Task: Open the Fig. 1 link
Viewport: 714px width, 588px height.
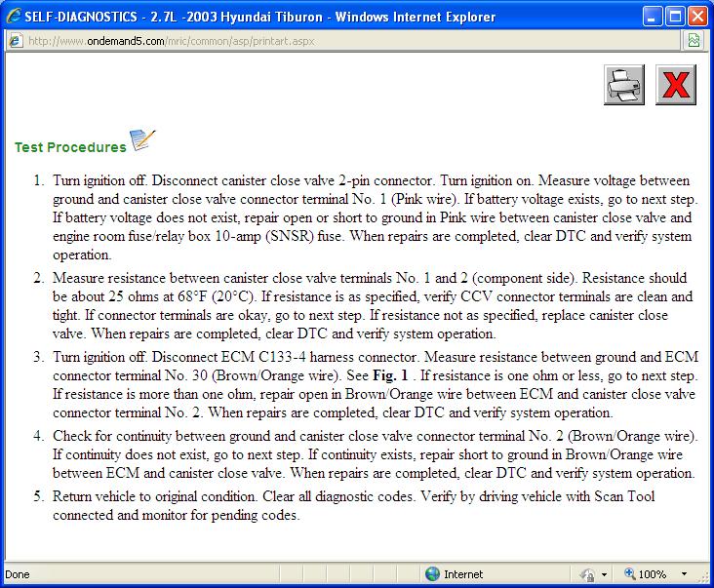Action: click(390, 375)
